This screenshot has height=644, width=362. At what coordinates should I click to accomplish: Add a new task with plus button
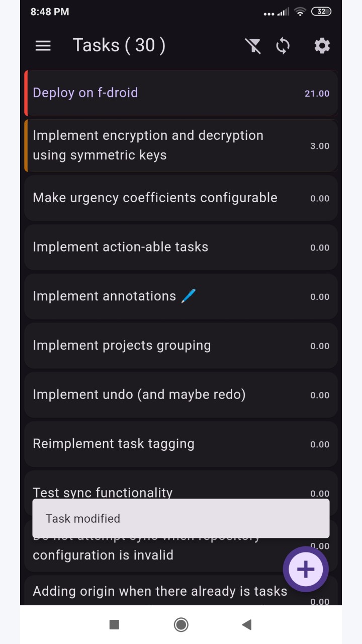[306, 569]
